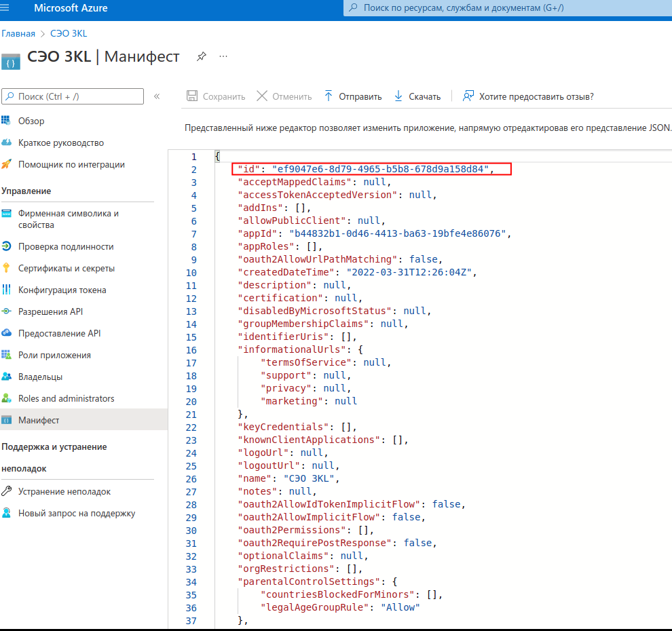Click the "name": "СЭО 3KL" line
The height and width of the screenshot is (631, 672).
288,478
